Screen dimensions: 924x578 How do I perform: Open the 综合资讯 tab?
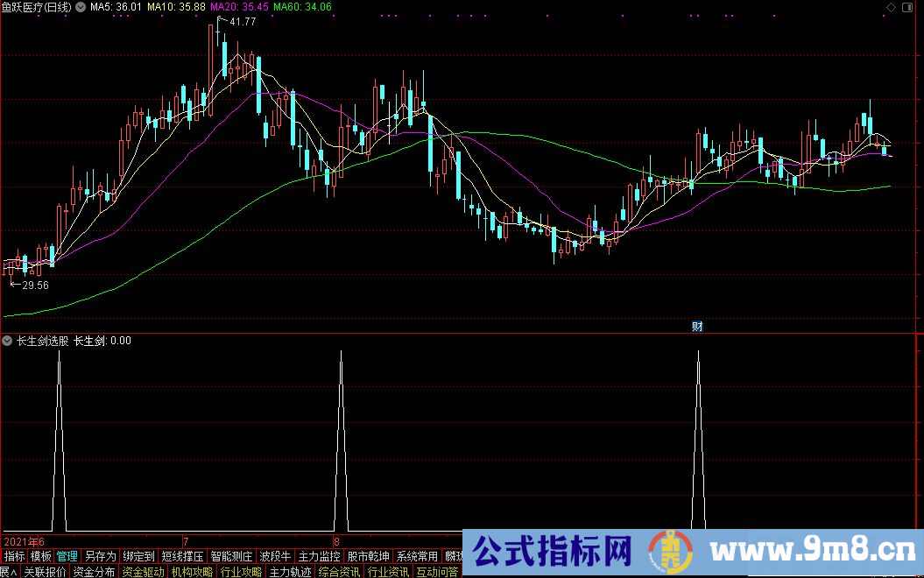point(339,572)
